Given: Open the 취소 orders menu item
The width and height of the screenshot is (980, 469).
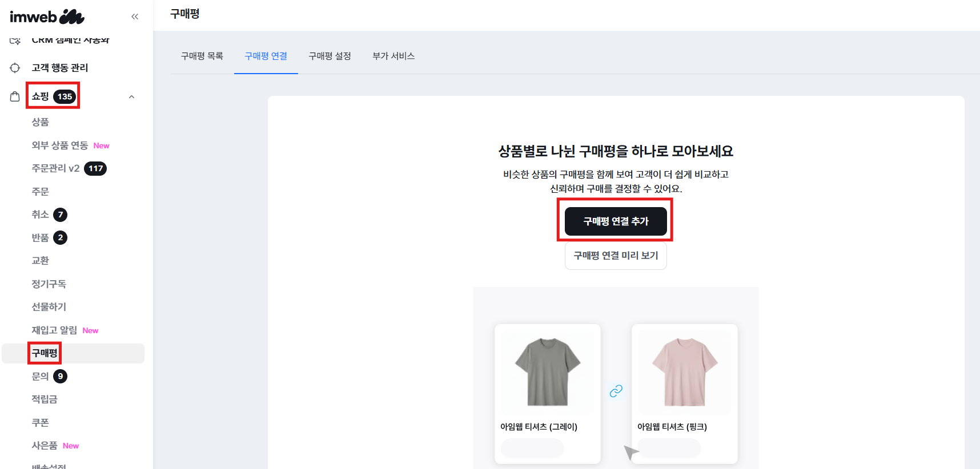Looking at the screenshot, I should (40, 215).
